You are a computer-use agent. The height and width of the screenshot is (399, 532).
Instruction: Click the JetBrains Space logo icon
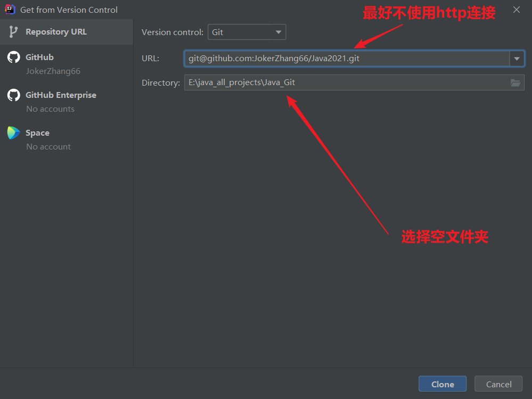tap(13, 133)
